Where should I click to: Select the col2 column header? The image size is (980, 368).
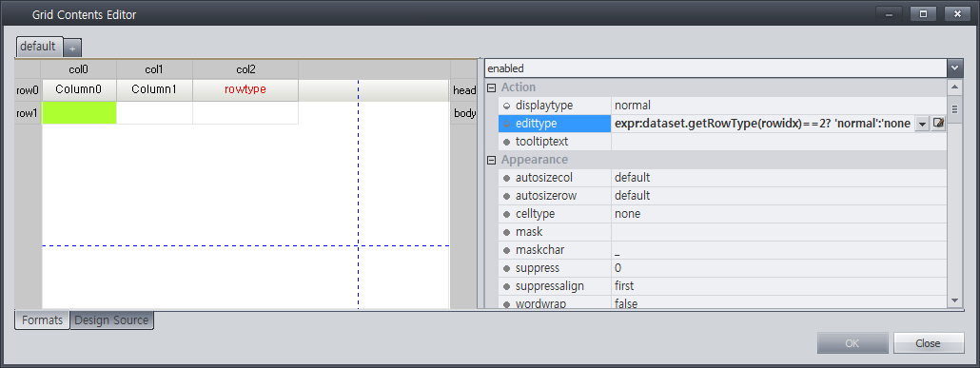click(245, 69)
